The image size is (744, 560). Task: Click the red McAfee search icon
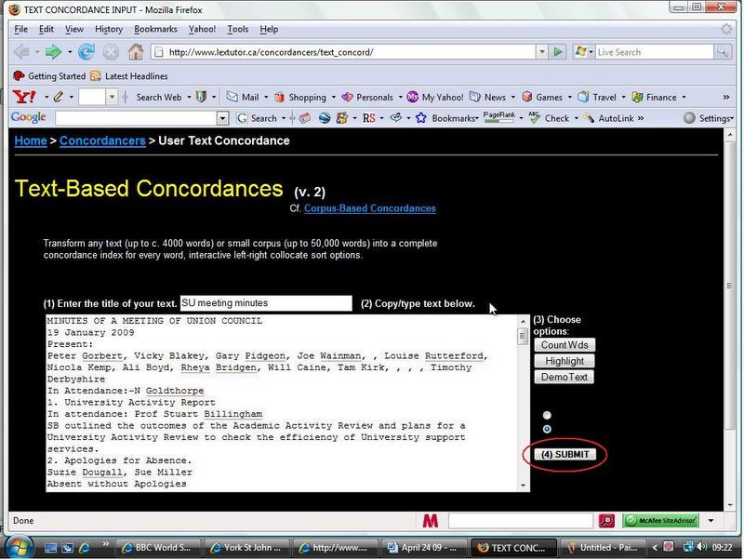(x=606, y=521)
